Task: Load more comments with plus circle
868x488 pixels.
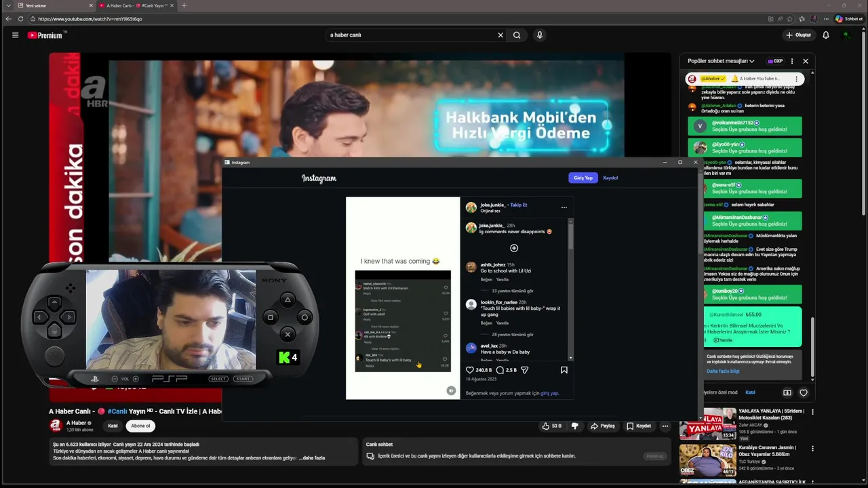Action: point(514,248)
